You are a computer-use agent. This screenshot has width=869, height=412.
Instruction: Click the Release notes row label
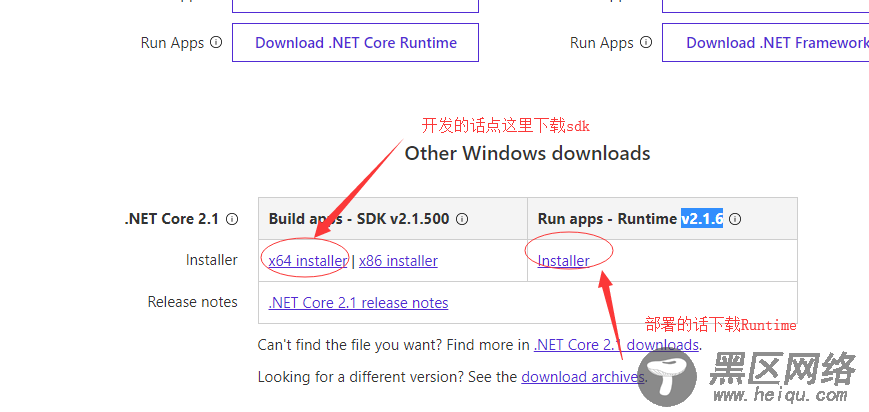[x=192, y=302]
